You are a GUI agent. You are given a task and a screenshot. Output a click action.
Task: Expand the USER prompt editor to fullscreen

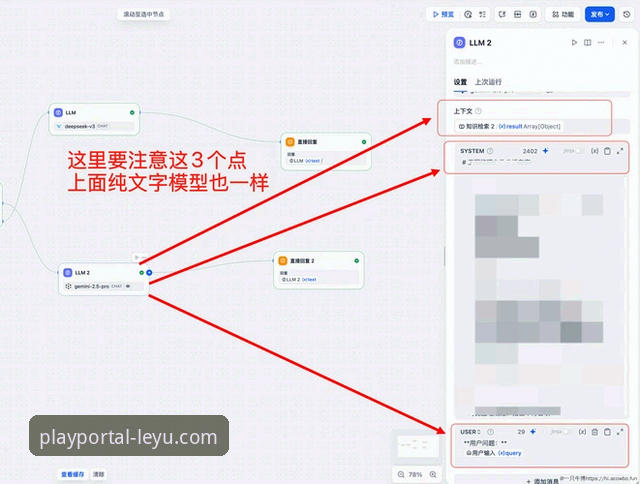(620, 432)
